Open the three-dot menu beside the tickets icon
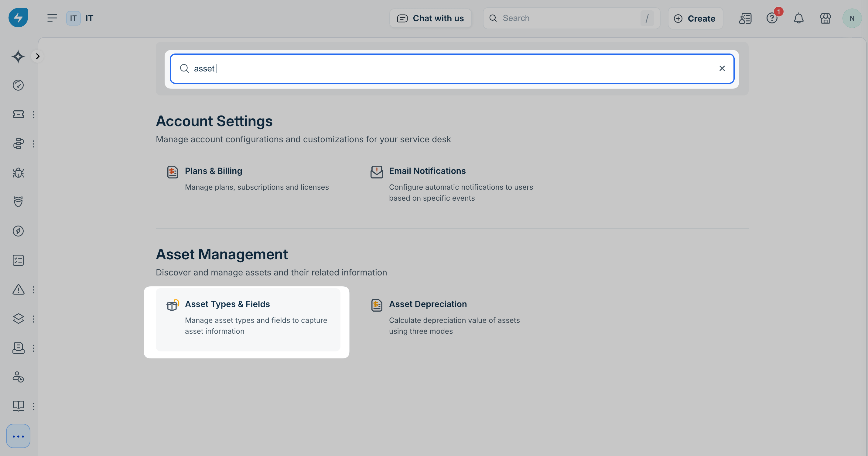The width and height of the screenshot is (868, 456). pyautogui.click(x=33, y=115)
